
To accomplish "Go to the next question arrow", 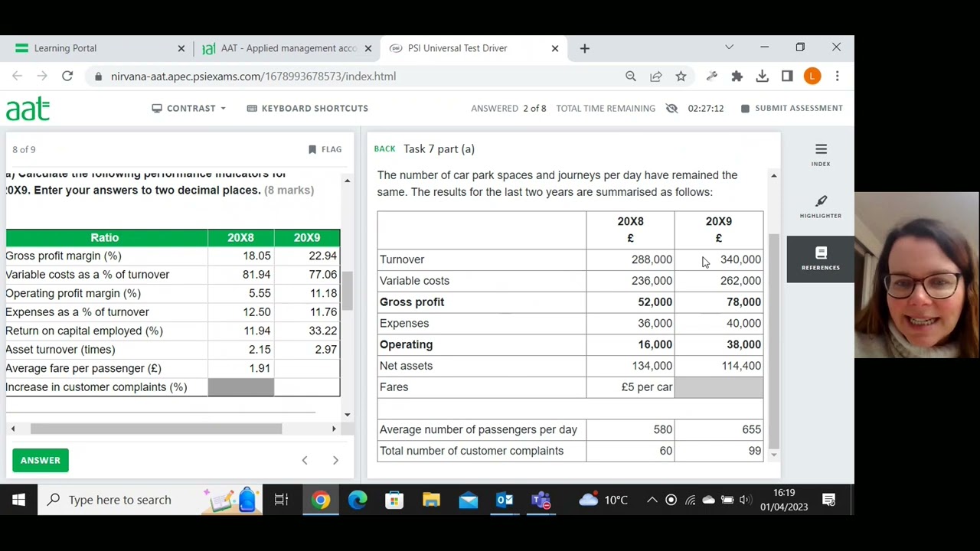I will click(335, 460).
